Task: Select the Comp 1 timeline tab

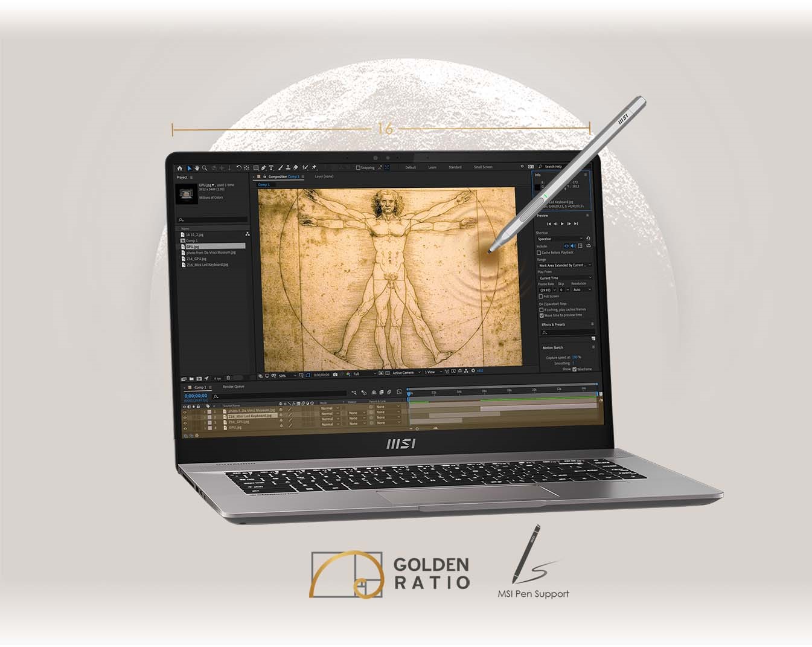Action: 200,387
